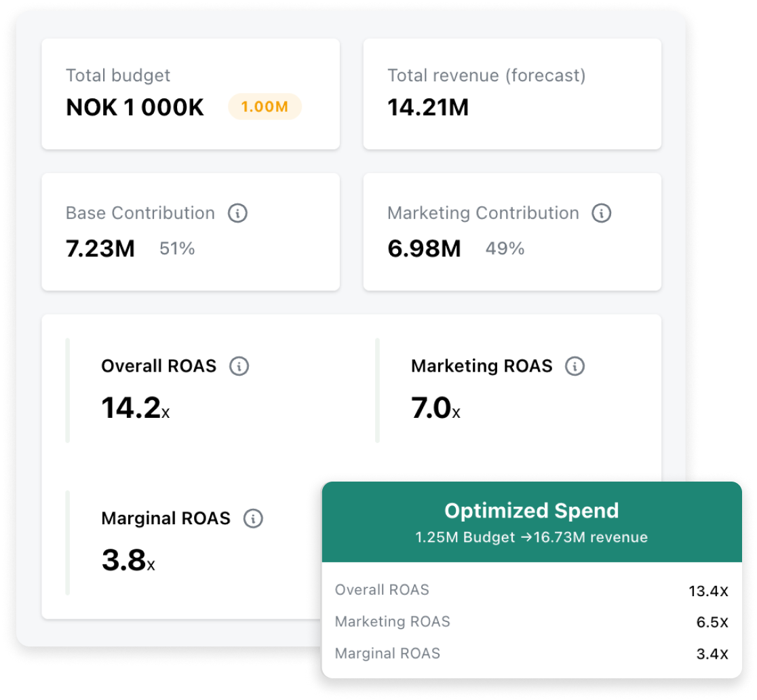Click the Optimized Spend header title
Viewport: 757px width, 700px height.
click(531, 511)
